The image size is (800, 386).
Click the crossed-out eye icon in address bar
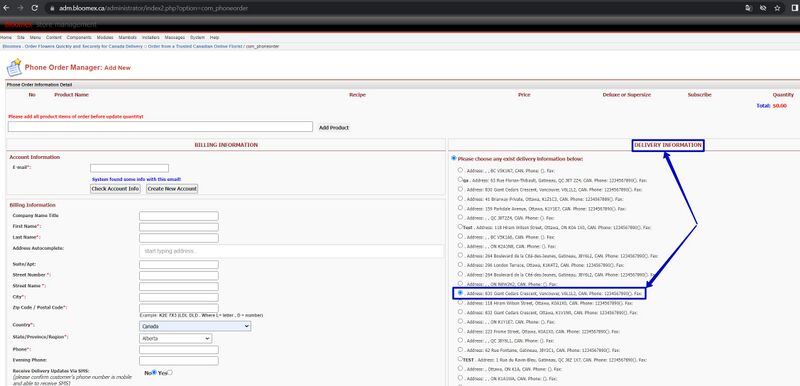click(763, 8)
